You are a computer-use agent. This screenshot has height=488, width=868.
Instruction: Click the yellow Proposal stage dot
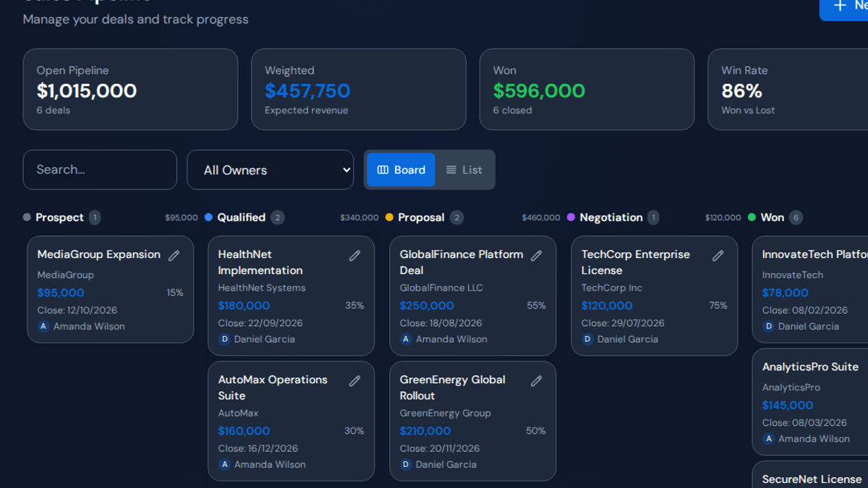click(x=389, y=217)
